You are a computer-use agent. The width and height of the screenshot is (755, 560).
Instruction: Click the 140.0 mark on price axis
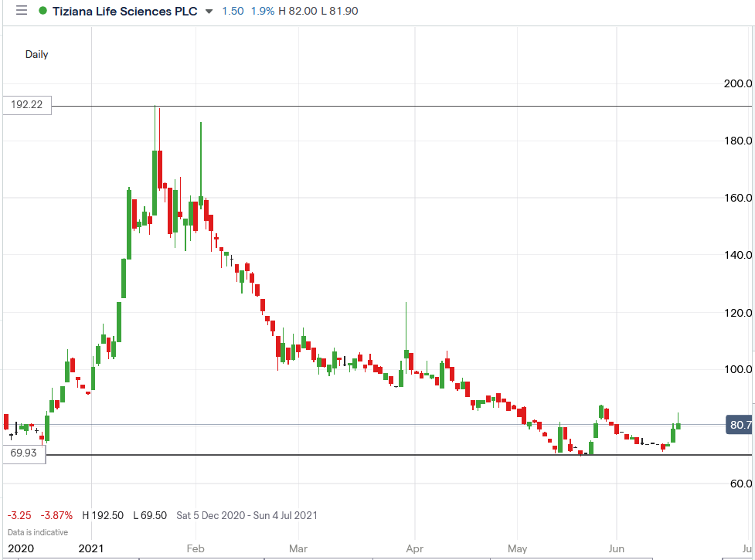click(740, 255)
